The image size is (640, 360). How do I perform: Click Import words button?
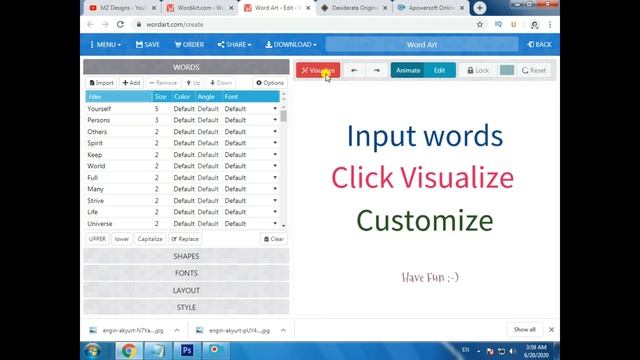click(x=101, y=83)
